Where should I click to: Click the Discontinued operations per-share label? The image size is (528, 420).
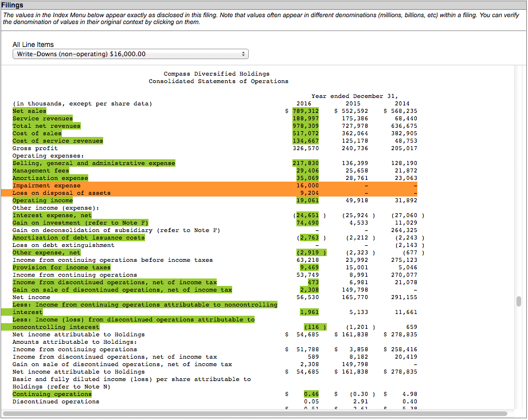pos(56,402)
